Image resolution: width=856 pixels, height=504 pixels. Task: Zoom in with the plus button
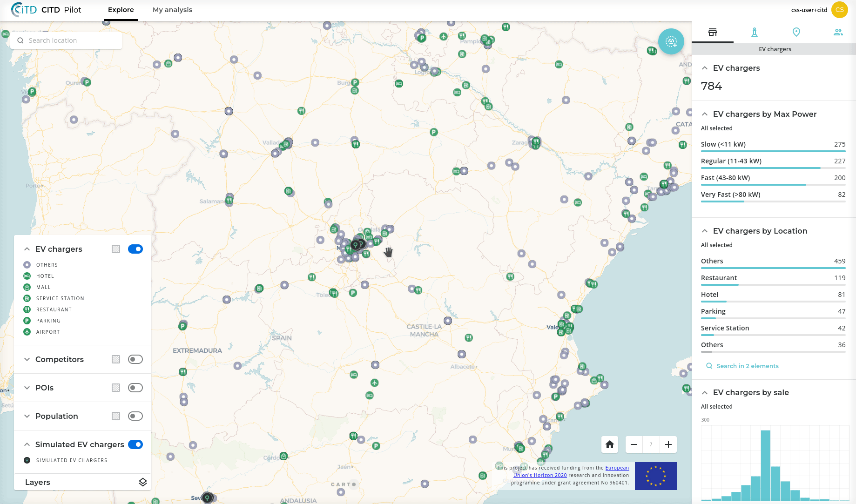668,444
